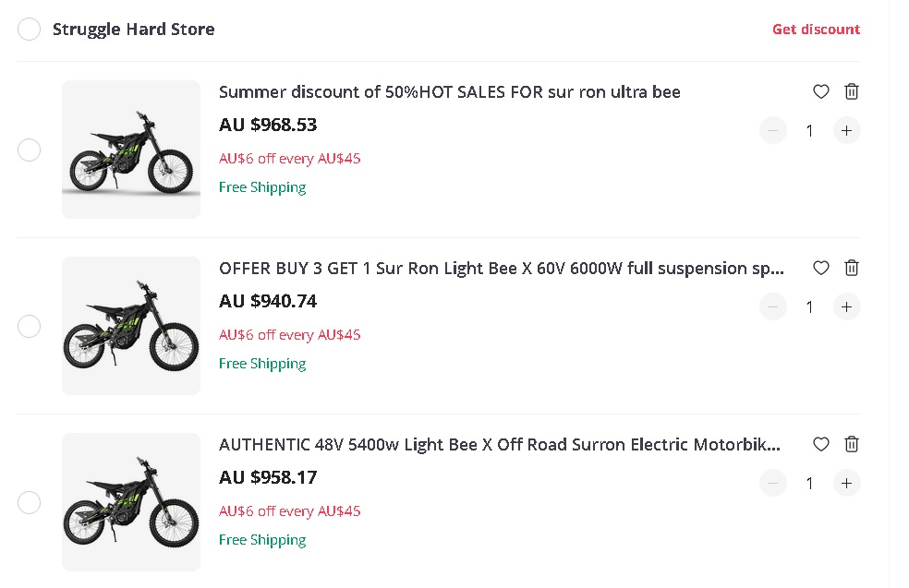Viewport: 909px width, 588px height.
Task: Tick the AUTHENTIC 48V 5400w item checkbox
Action: pos(29,502)
